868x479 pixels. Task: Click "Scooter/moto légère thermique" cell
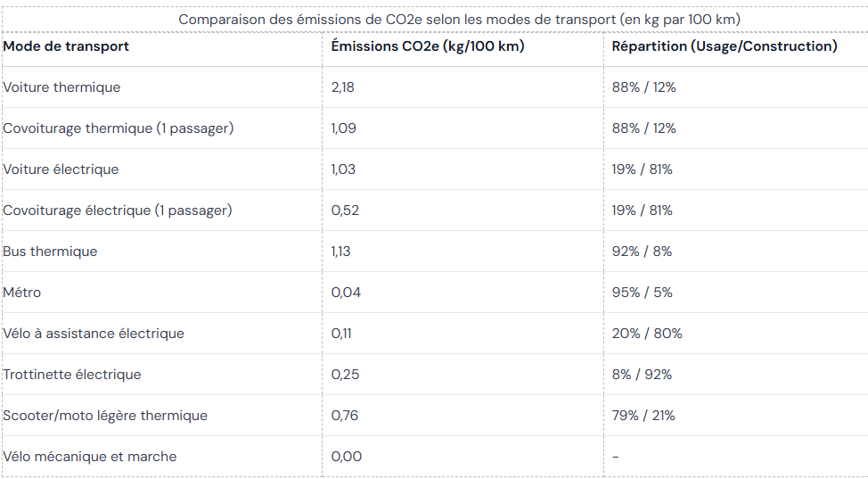pyautogui.click(x=105, y=416)
